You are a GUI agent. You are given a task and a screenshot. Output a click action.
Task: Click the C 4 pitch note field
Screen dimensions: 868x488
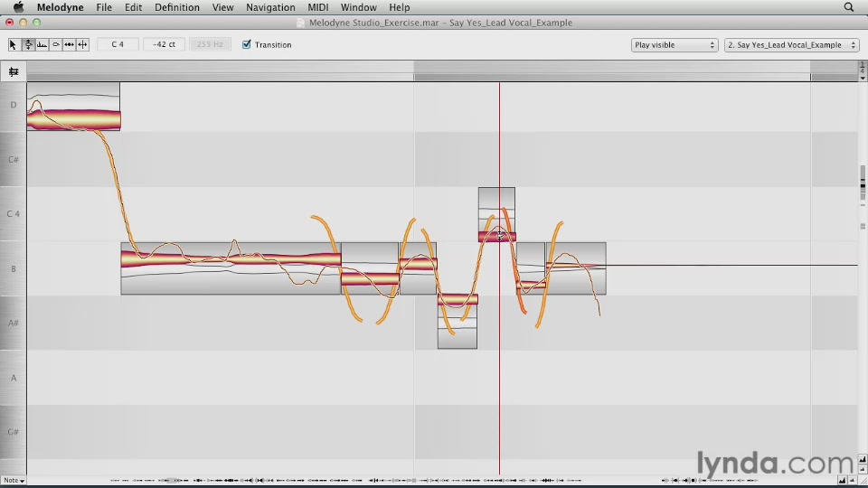(x=118, y=44)
